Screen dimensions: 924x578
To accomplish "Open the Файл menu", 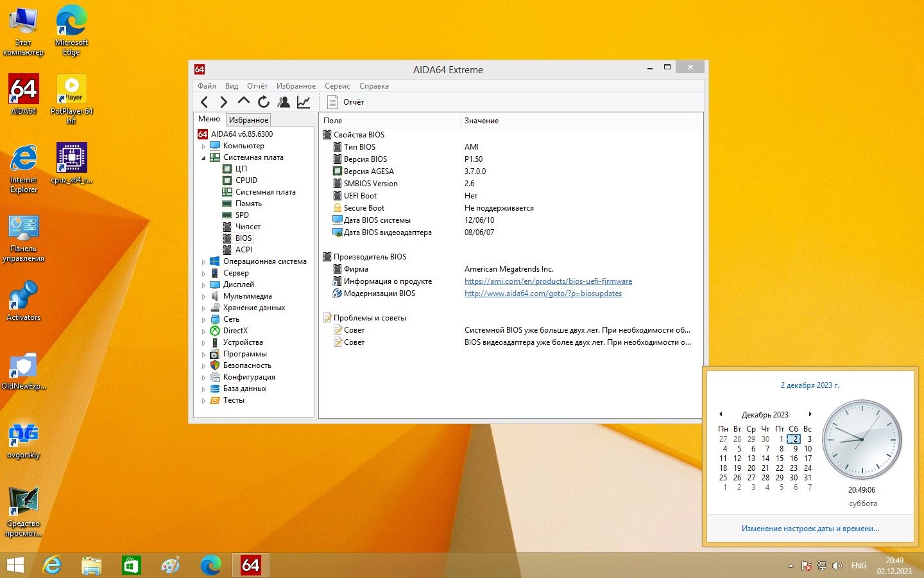I will (x=207, y=86).
